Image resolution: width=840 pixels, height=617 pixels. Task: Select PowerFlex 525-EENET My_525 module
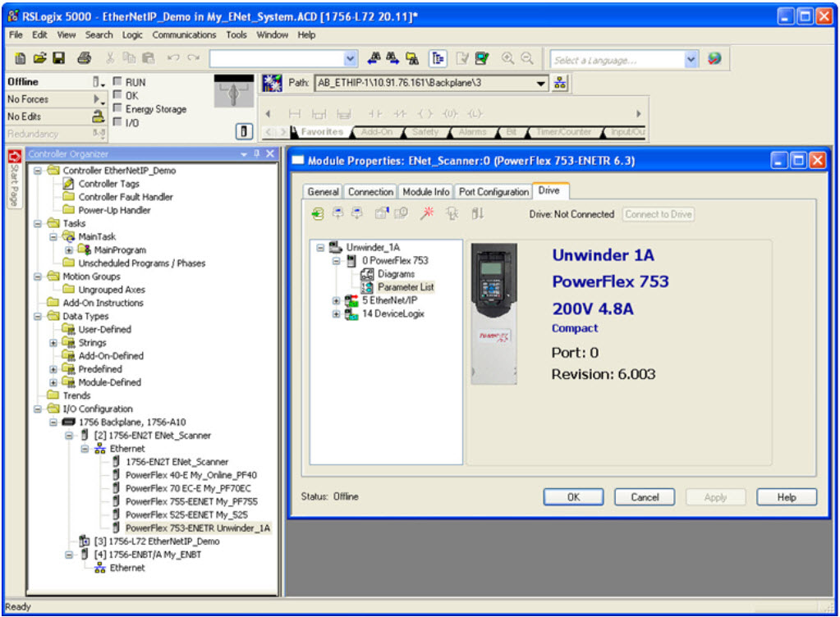tap(186, 514)
